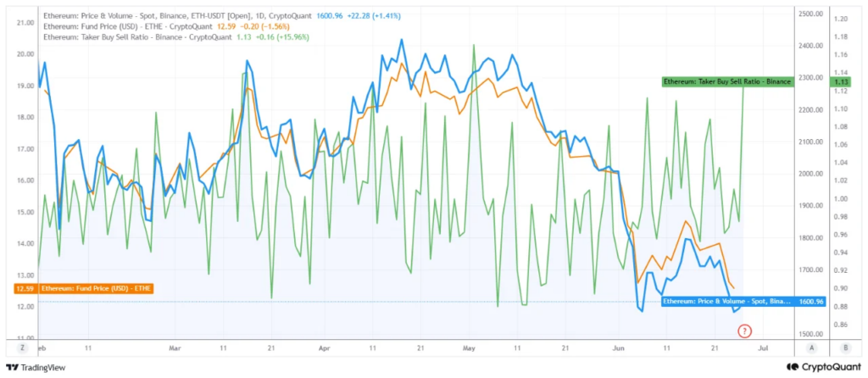Click the blue Price & Volume Spot axis label

click(727, 302)
